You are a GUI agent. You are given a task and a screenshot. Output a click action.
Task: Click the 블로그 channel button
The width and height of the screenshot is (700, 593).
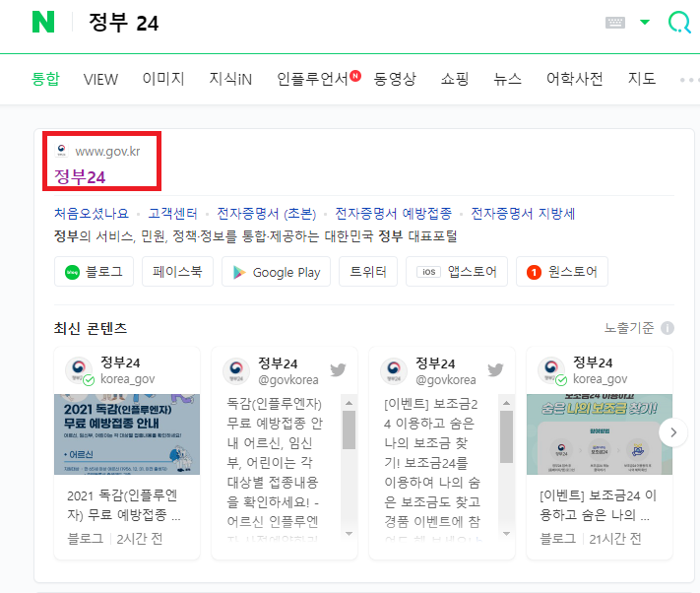(94, 272)
